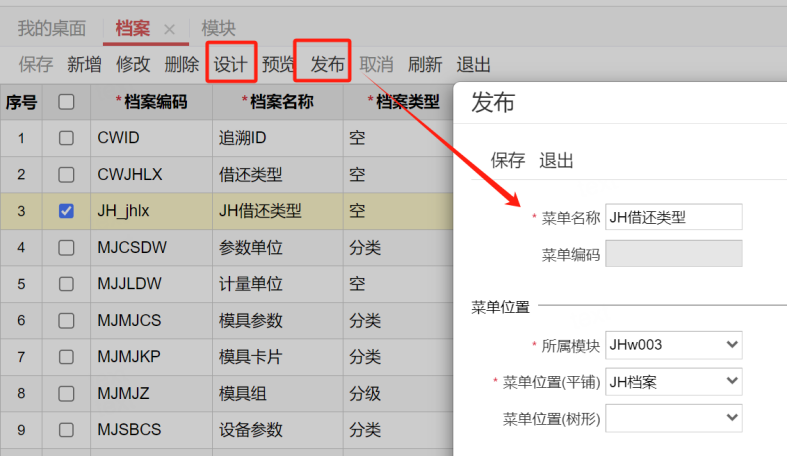Screen dimensions: 787x457
Task: Open the 菜单位置(平铺) dropdown
Action: pos(674,382)
